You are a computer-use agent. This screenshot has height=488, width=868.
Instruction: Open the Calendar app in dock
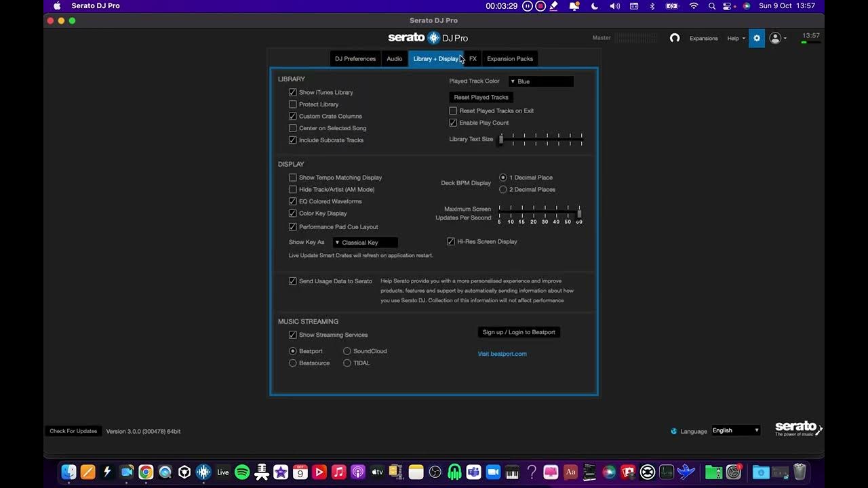tap(300, 472)
